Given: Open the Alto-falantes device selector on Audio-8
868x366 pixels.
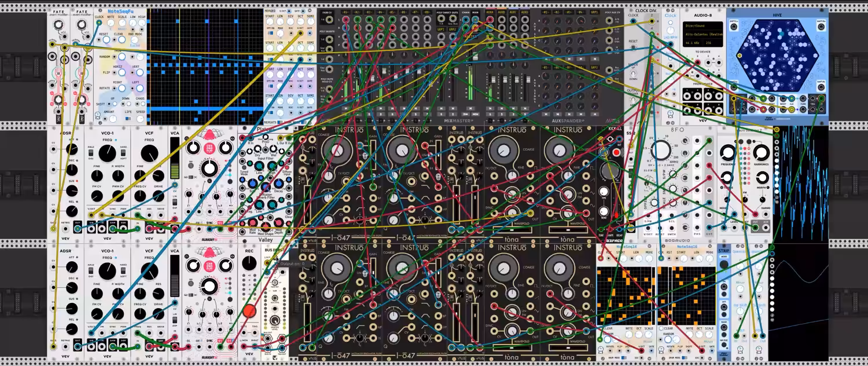Looking at the screenshot, I should [703, 34].
